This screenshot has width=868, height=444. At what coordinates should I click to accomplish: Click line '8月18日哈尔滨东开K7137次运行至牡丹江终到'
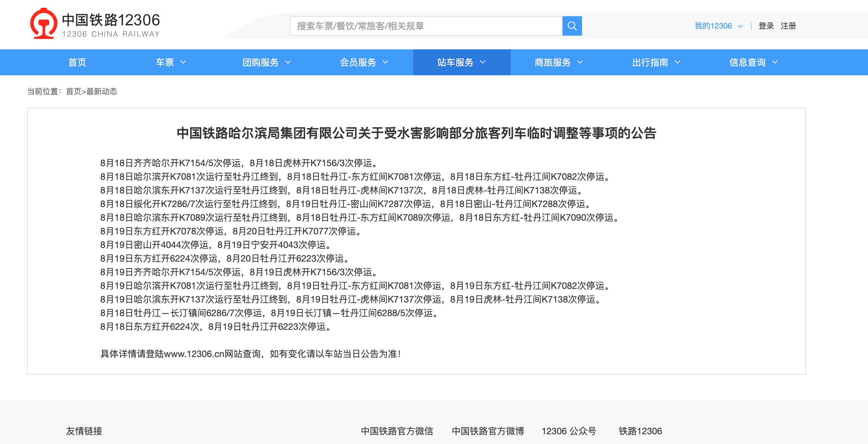tap(342, 190)
